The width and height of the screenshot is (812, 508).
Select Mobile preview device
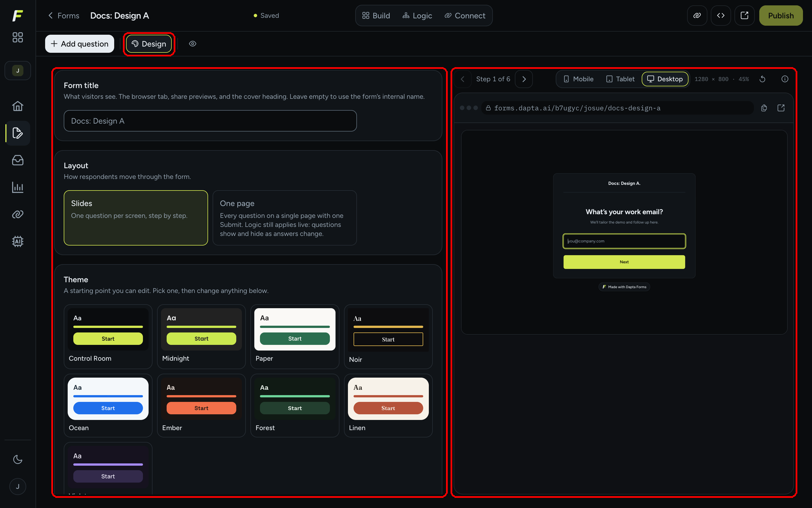pyautogui.click(x=579, y=79)
